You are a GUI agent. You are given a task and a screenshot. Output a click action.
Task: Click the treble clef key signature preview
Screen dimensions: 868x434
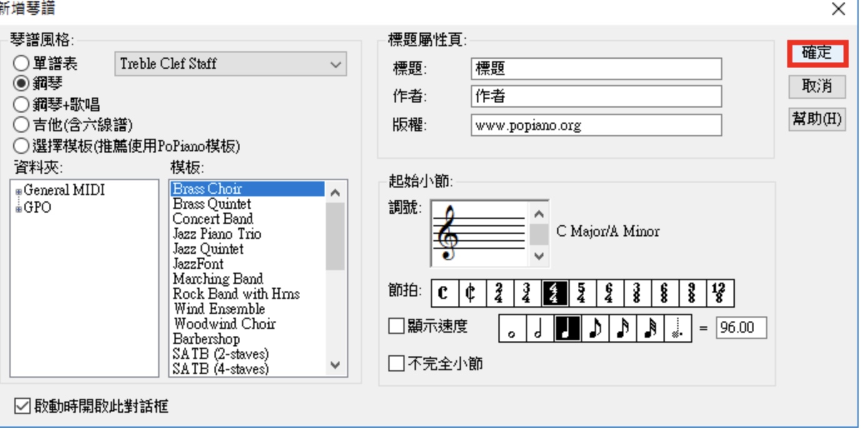click(x=479, y=233)
